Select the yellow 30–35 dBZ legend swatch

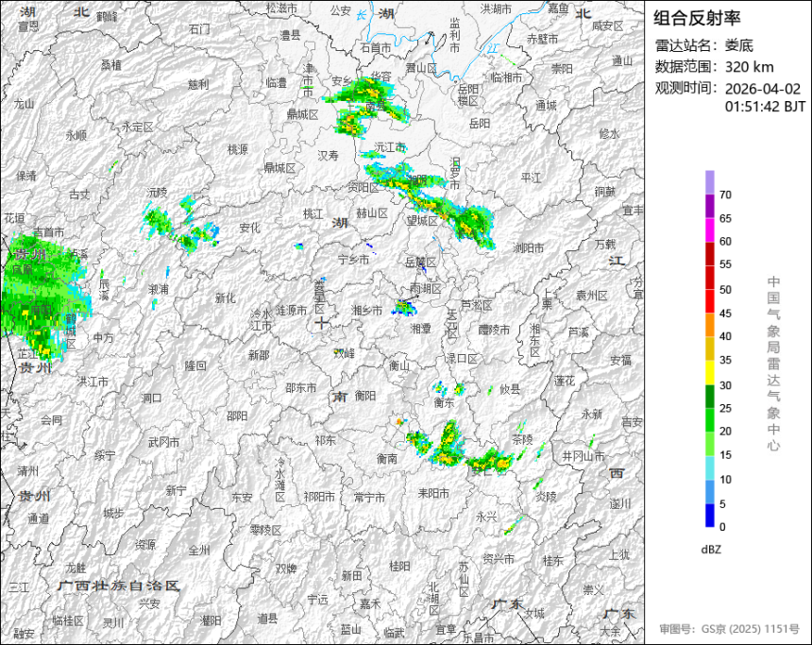click(x=709, y=372)
